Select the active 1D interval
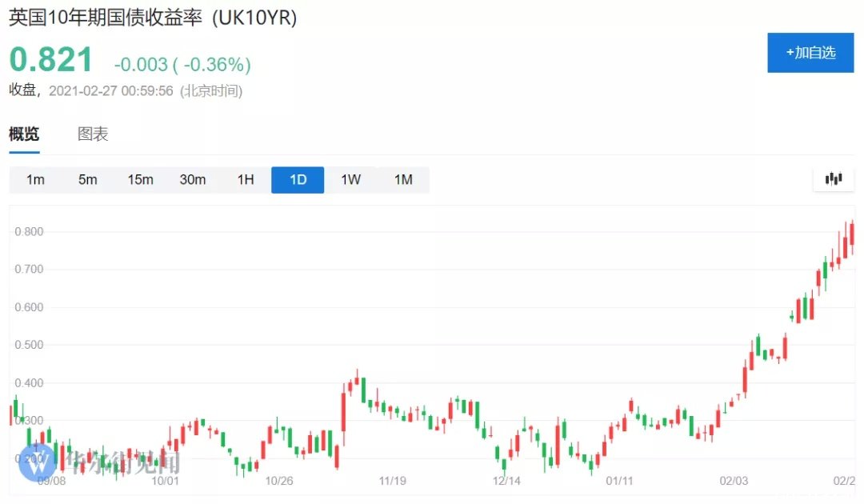This screenshot has width=864, height=504. (298, 180)
